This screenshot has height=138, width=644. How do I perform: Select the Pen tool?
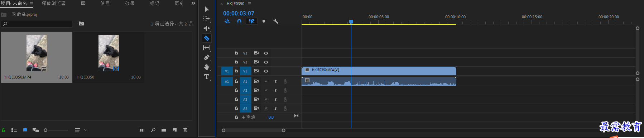click(x=207, y=57)
